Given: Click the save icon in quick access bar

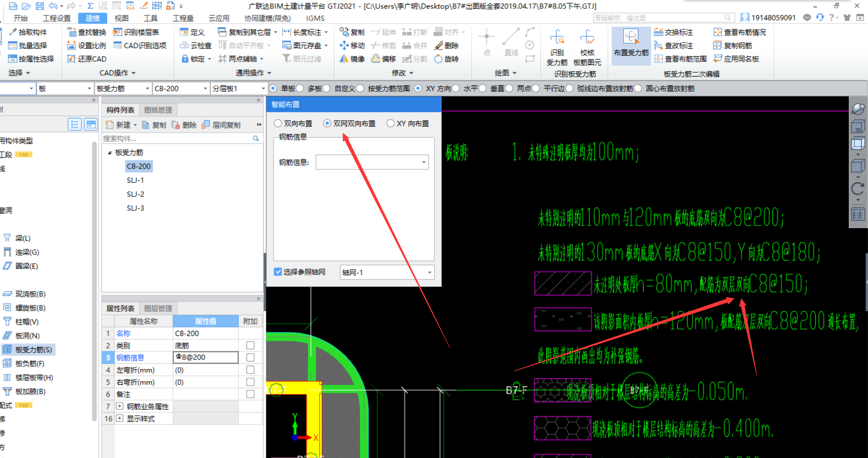Looking at the screenshot, I should [40, 6].
